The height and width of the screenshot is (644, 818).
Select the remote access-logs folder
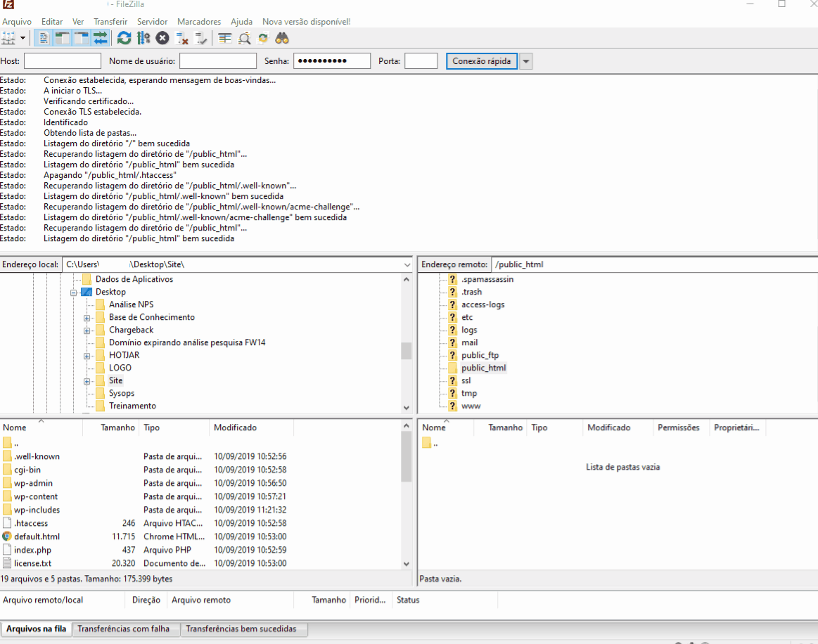(x=483, y=304)
